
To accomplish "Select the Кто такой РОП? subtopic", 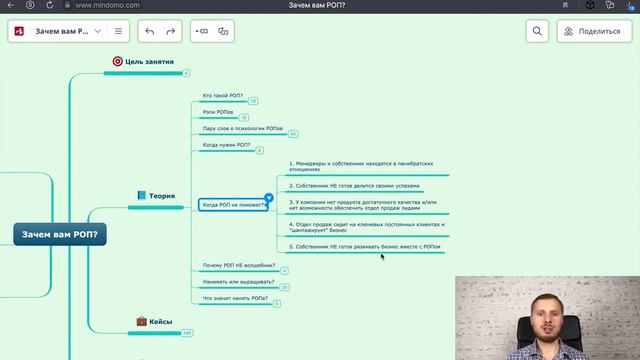I will pos(223,96).
